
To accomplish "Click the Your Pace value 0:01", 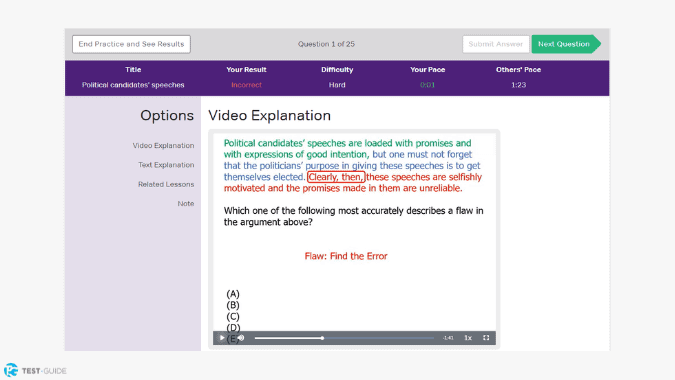I will [x=427, y=85].
